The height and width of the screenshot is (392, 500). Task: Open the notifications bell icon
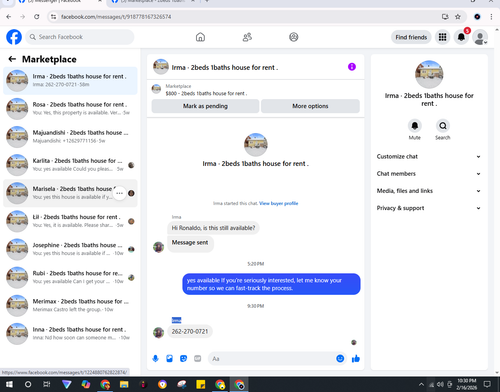click(461, 37)
